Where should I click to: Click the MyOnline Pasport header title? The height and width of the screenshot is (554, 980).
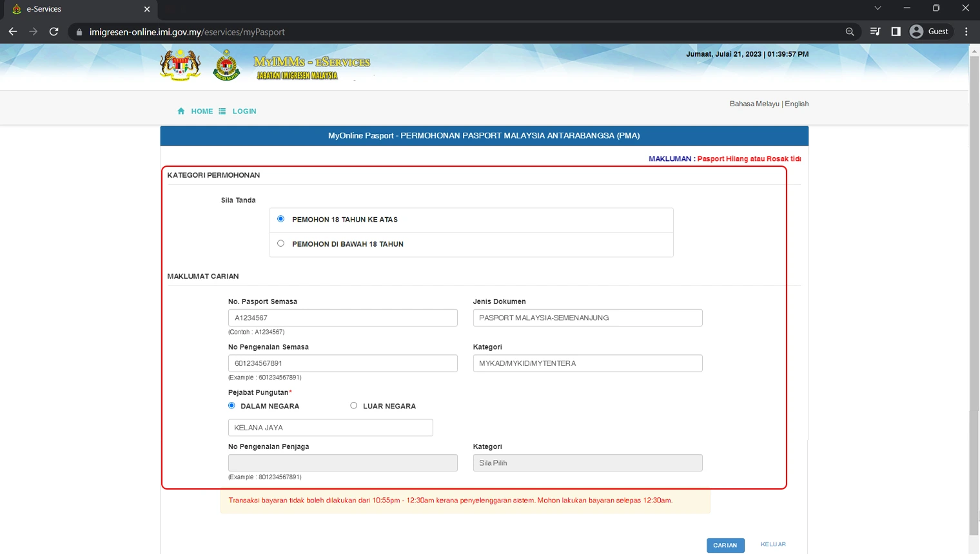click(x=484, y=136)
